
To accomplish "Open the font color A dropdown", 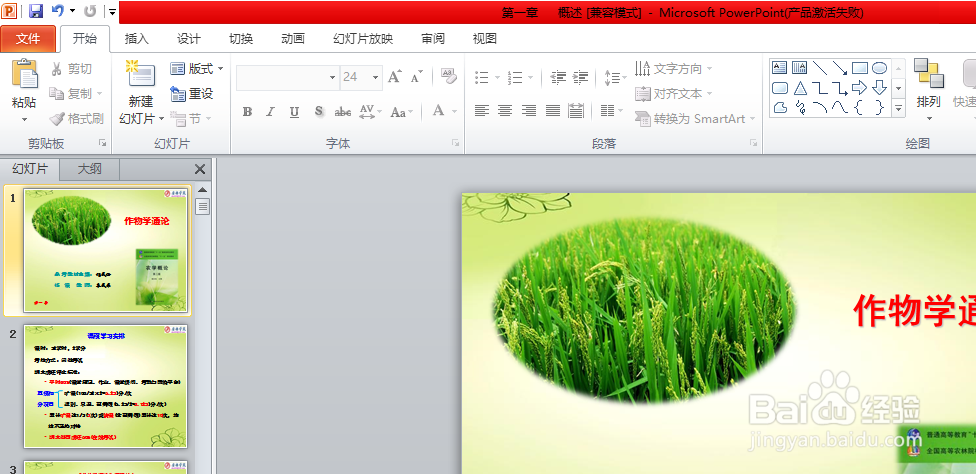I will 454,111.
